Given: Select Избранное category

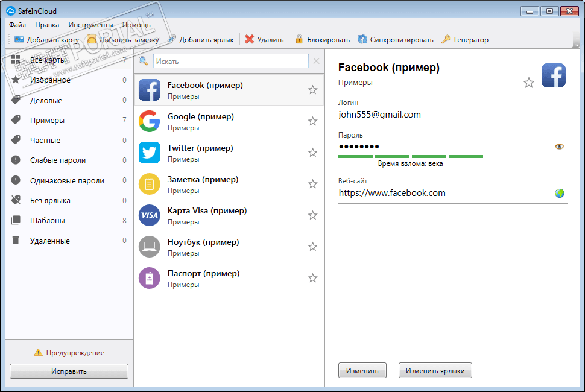Looking at the screenshot, I should 69,80.
